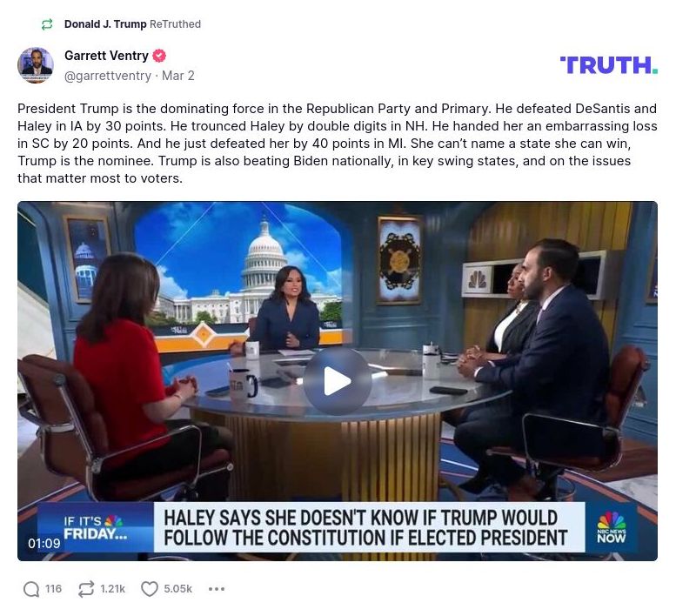This screenshot has height=616, width=676.
Task: Click the 01:09 video duration label
Action: click(44, 543)
